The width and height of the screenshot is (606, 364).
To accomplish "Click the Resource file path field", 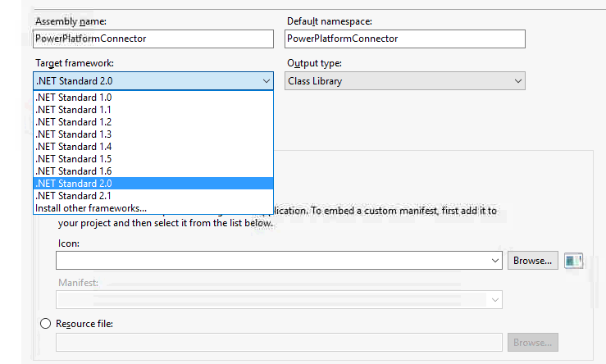I will point(279,342).
